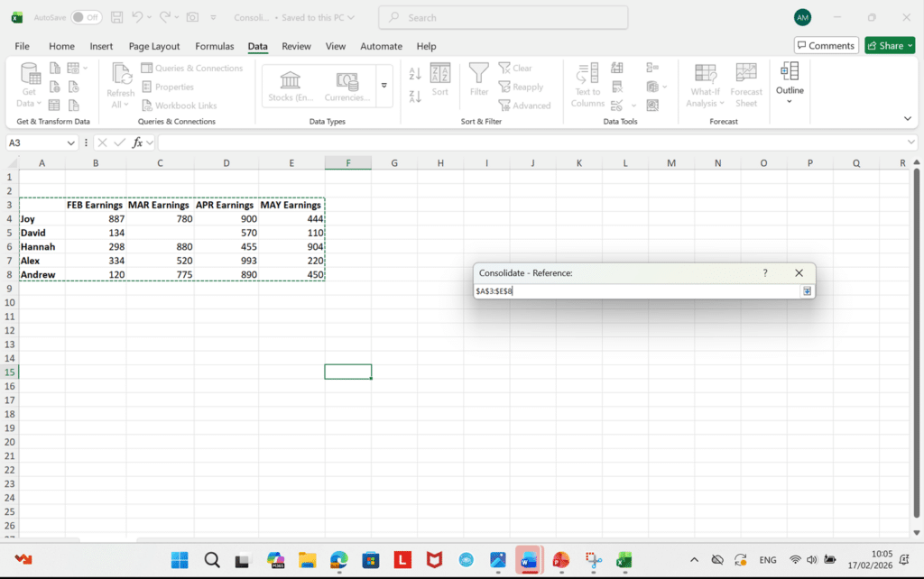Click the Filter funnel icon

click(x=479, y=74)
